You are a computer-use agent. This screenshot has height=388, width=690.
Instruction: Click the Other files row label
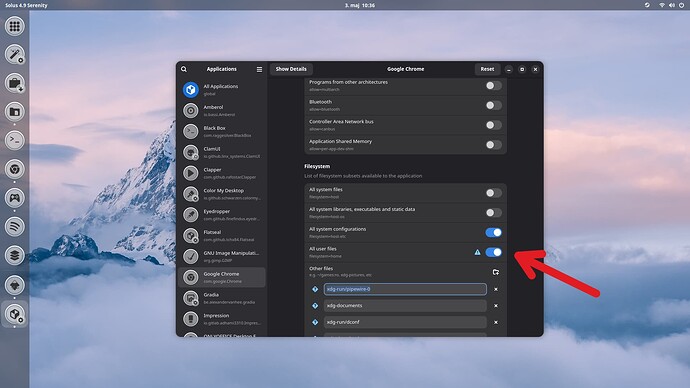[x=321, y=268]
